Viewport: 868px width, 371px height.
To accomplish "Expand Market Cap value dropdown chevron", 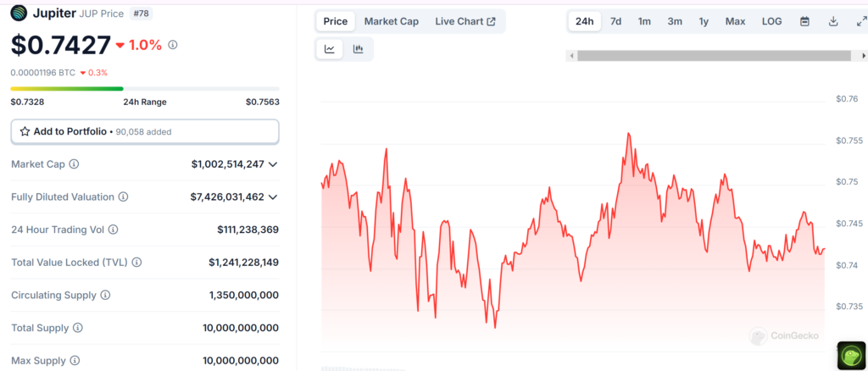I will pos(272,164).
